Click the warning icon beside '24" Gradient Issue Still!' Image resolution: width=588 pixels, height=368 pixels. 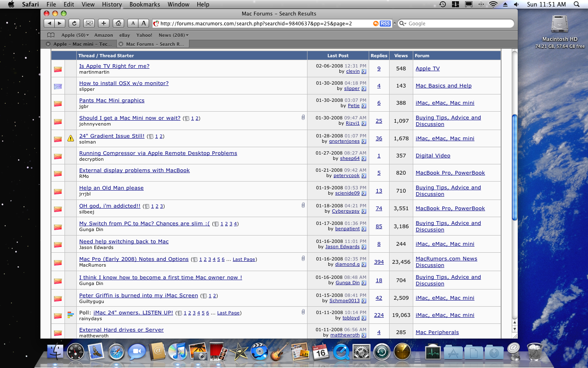coord(71,138)
